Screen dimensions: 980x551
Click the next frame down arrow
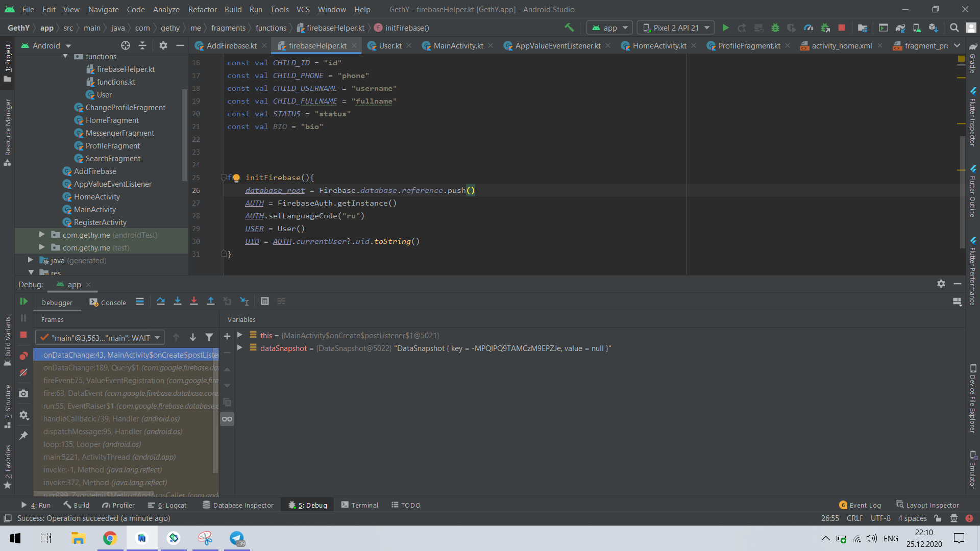[x=193, y=337]
